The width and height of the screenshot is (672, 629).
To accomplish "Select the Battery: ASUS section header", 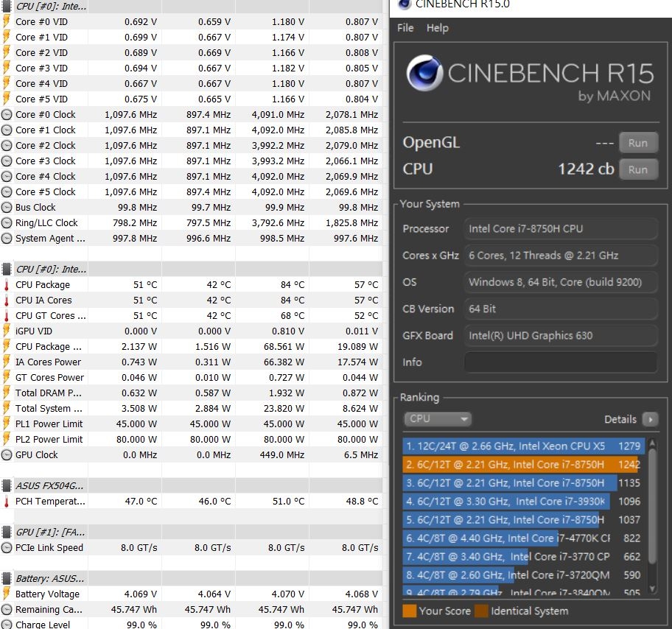I will point(49,578).
